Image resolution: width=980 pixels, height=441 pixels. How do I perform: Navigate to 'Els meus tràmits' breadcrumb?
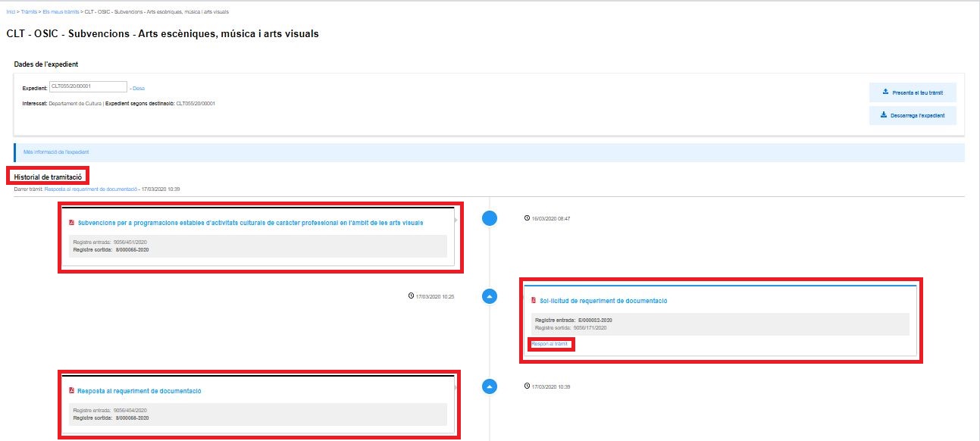pos(61,13)
